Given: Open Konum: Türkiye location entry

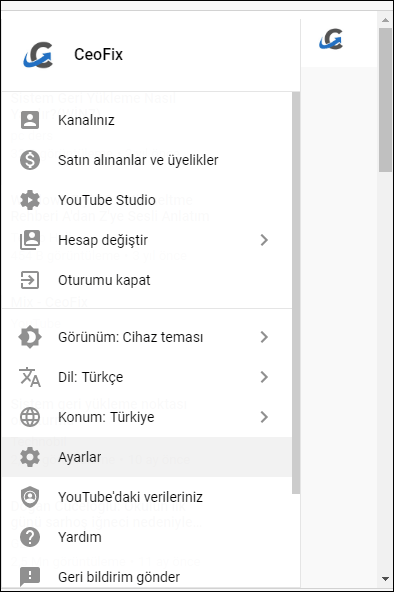Looking at the screenshot, I should click(x=147, y=417).
